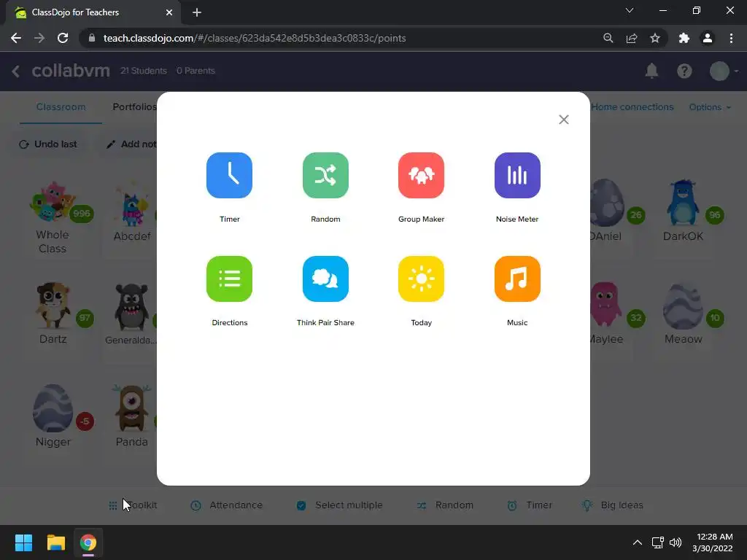Click the network tray icon

[658, 542]
